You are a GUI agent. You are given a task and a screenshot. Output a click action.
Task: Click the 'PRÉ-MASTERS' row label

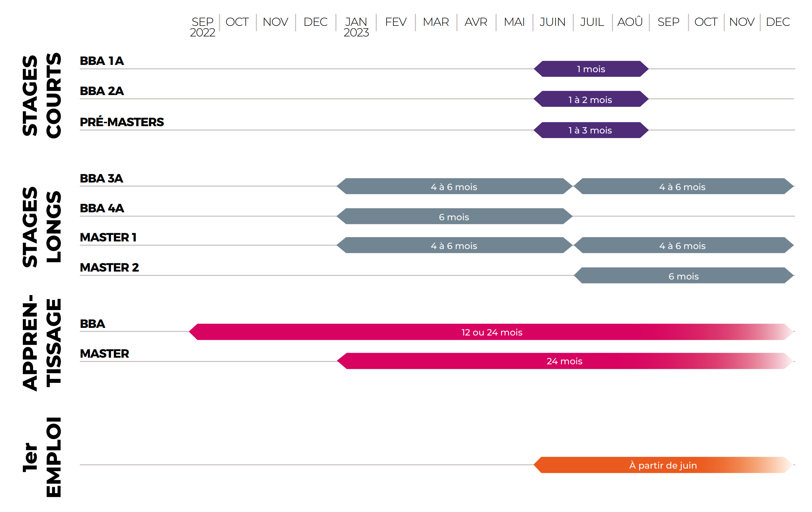(x=122, y=122)
